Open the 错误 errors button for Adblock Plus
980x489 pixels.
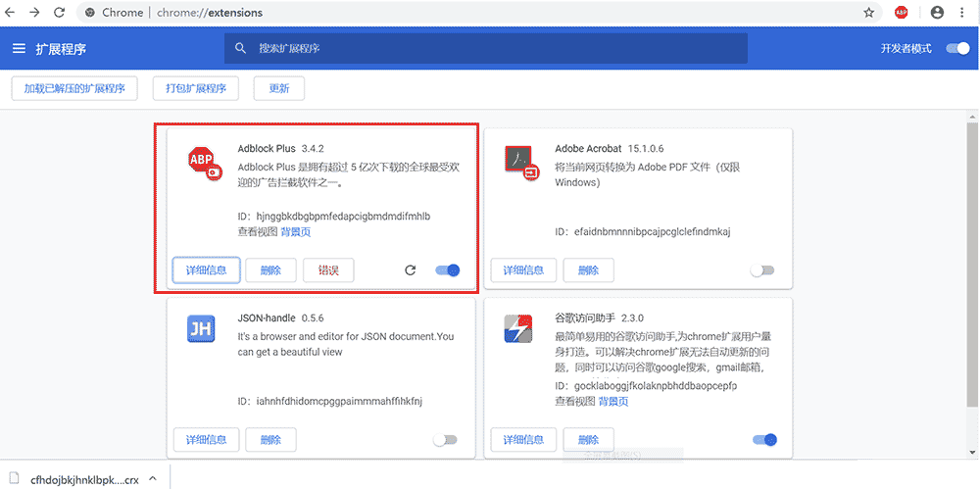click(x=328, y=270)
